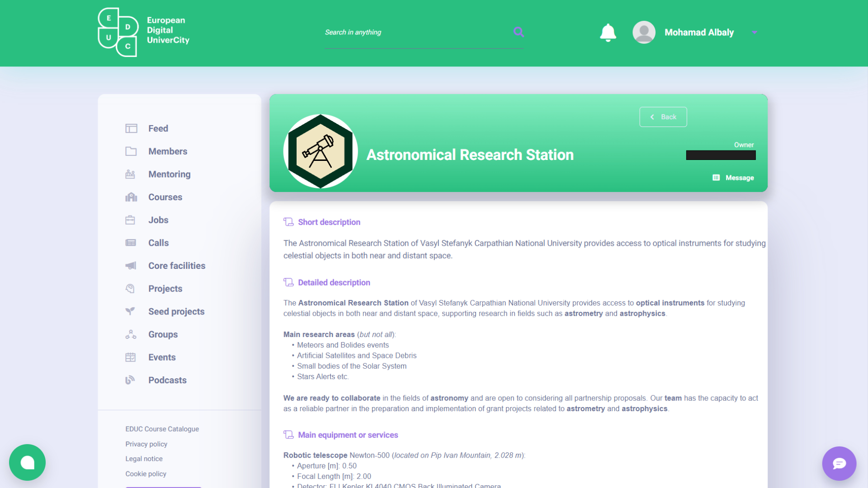Open the Mentoring menu item
Image resolution: width=868 pixels, height=488 pixels.
pyautogui.click(x=169, y=174)
